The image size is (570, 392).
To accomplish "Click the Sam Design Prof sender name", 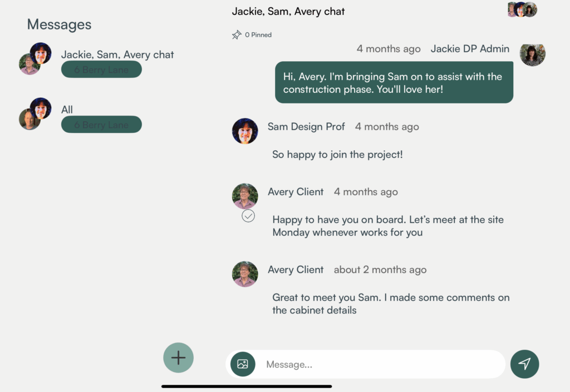I will click(x=306, y=127).
